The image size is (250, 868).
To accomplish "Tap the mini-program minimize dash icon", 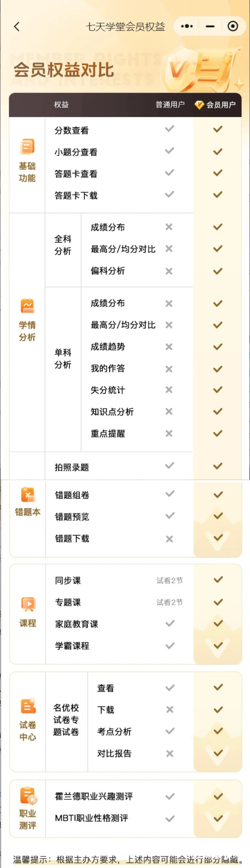I will (210, 26).
